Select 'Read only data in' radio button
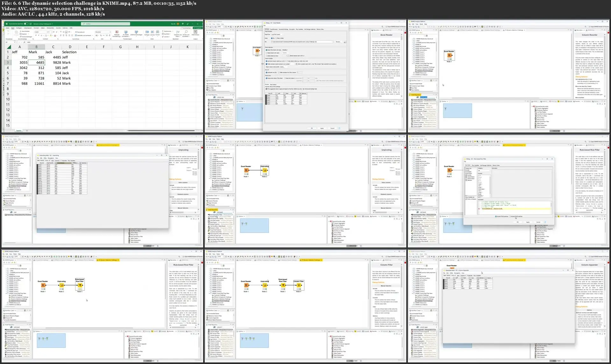The height and width of the screenshot is (364, 611). (x=285, y=78)
